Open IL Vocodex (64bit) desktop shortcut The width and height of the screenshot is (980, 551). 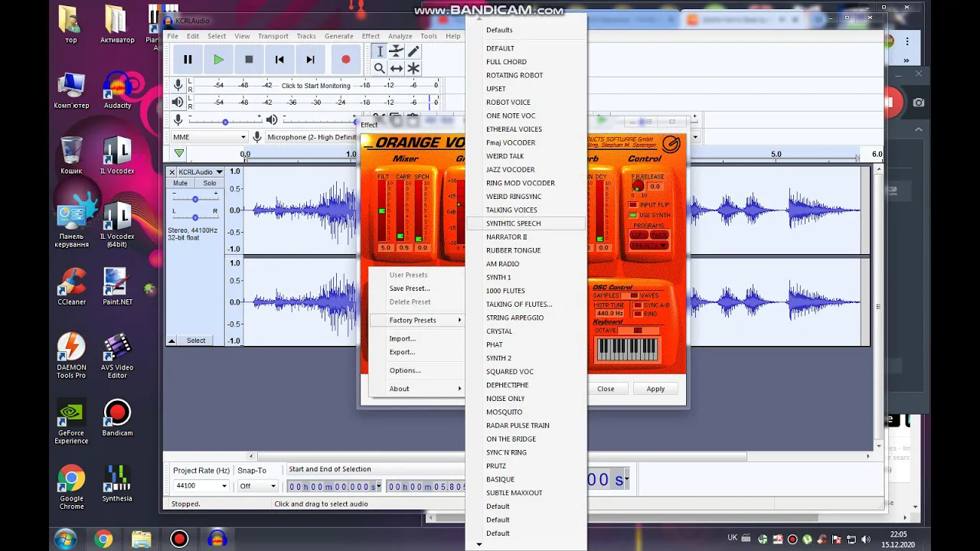[x=117, y=224]
